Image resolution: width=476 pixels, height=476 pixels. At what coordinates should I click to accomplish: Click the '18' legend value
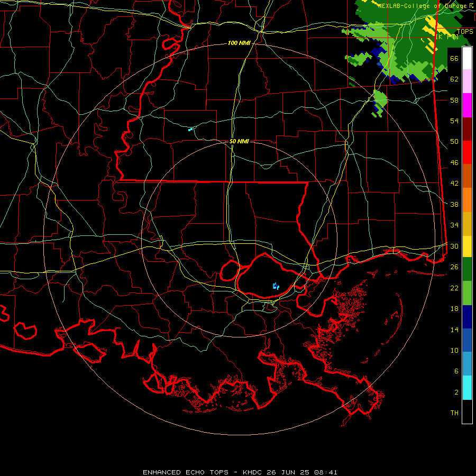(454, 309)
